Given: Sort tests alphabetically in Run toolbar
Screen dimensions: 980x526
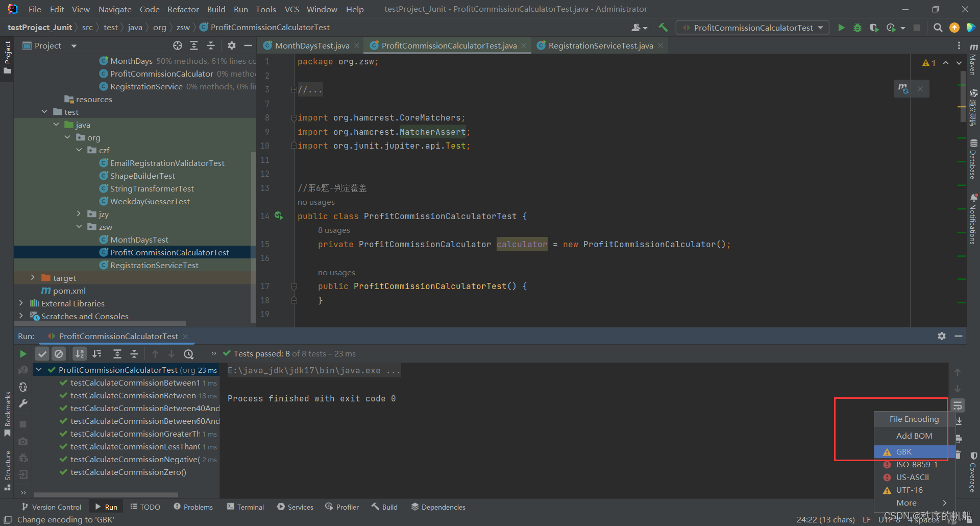Looking at the screenshot, I should point(80,353).
